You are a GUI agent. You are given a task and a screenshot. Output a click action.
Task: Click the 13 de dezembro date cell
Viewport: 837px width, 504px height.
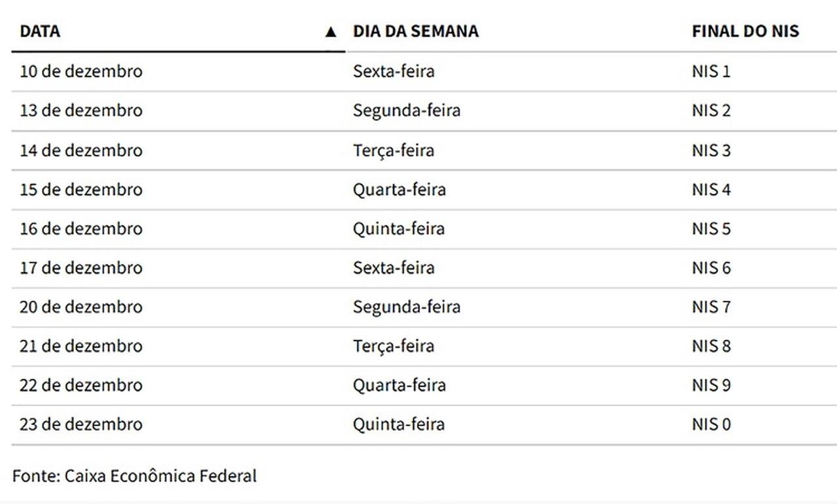pyautogui.click(x=81, y=110)
